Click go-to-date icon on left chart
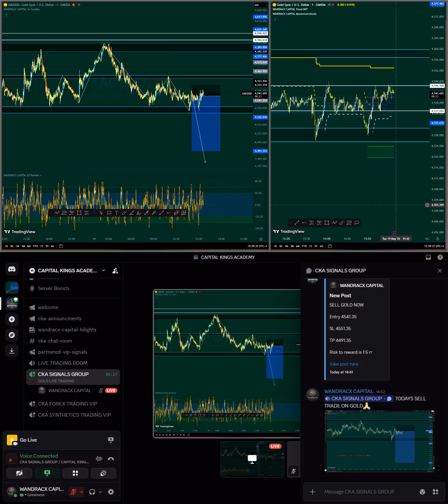The width and height of the screenshot is (448, 504). [x=61, y=246]
